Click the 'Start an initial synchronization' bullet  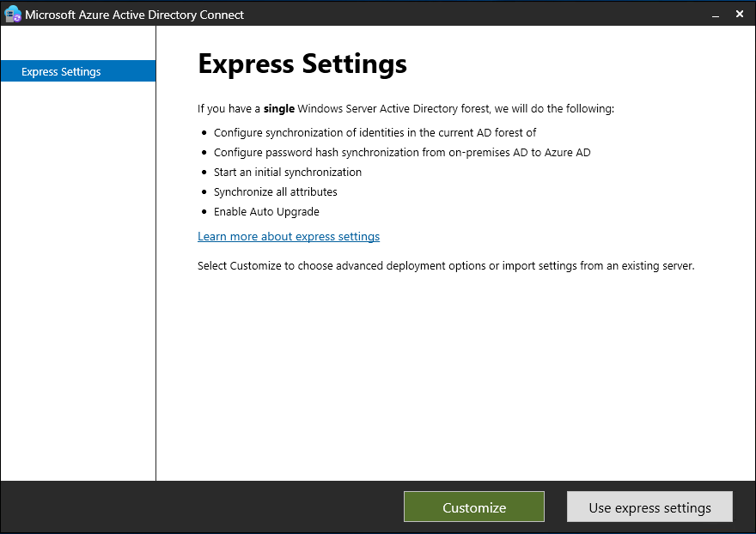click(x=287, y=172)
